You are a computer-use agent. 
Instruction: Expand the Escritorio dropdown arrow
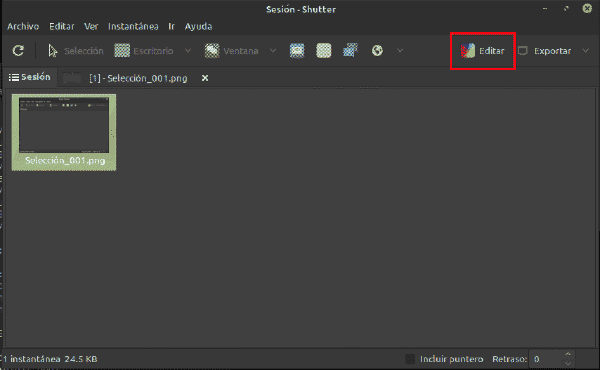pyautogui.click(x=188, y=51)
